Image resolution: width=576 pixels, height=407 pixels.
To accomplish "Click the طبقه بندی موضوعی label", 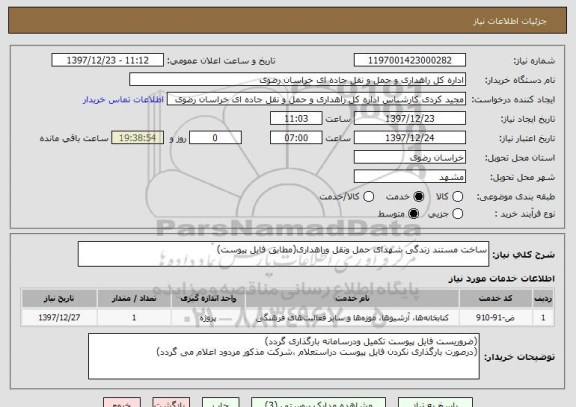I will pos(516,197).
